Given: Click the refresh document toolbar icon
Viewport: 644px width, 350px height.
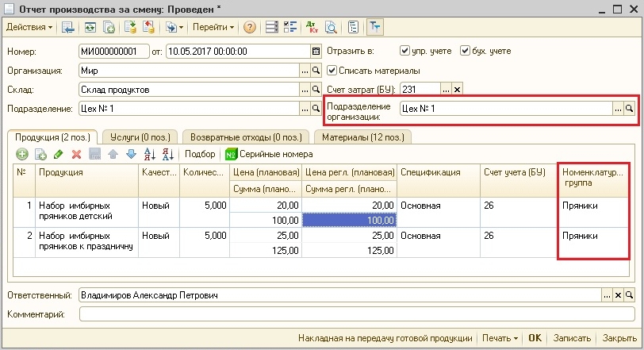Looking at the screenshot, I should click(x=90, y=27).
